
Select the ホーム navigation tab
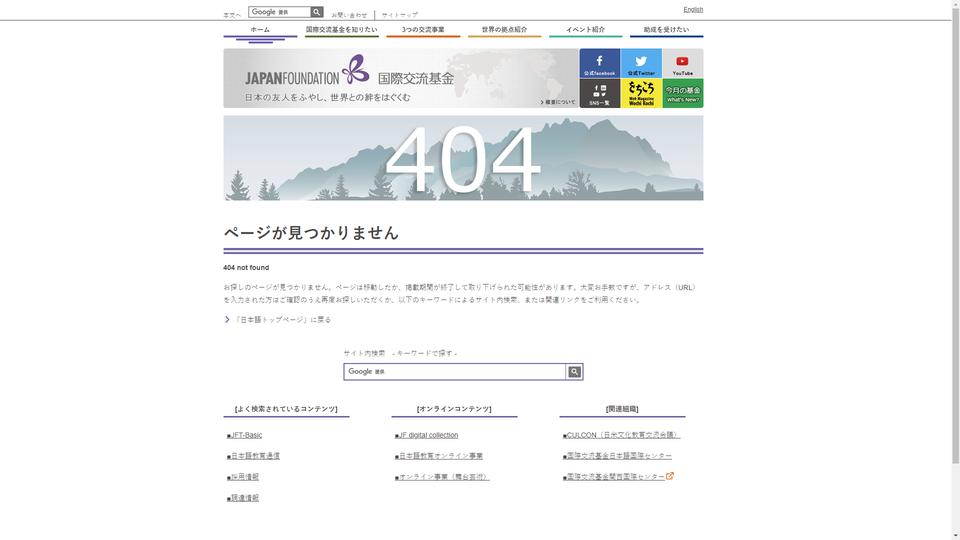[x=260, y=30]
